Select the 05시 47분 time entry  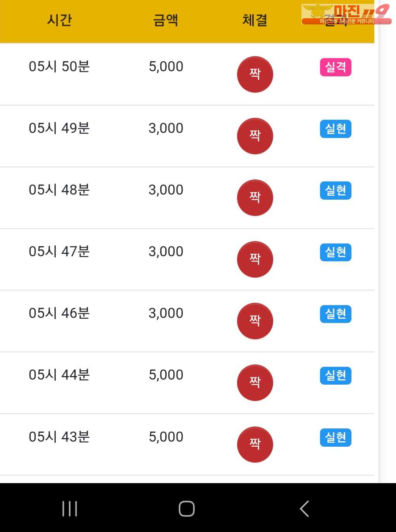pos(59,252)
